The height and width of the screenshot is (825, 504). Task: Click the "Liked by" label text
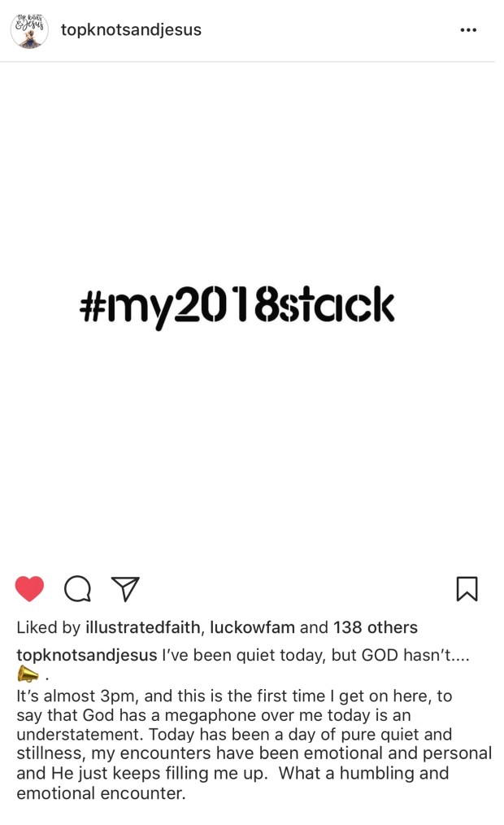pos(48,627)
